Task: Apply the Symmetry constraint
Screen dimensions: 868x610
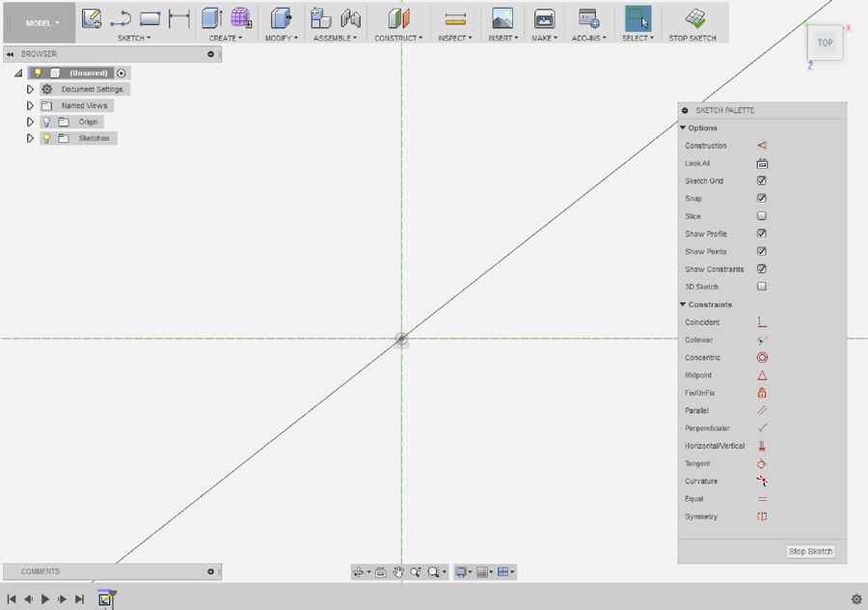Action: pos(762,516)
